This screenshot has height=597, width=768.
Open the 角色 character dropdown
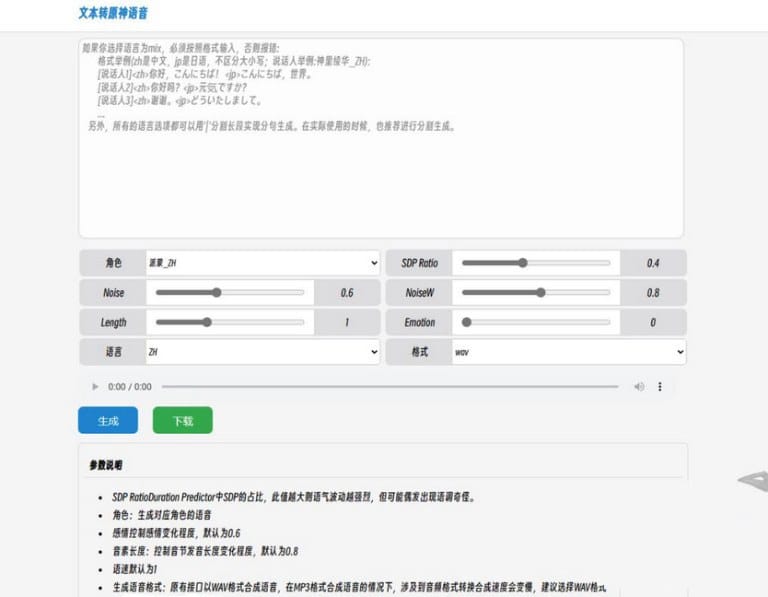pyautogui.click(x=262, y=263)
